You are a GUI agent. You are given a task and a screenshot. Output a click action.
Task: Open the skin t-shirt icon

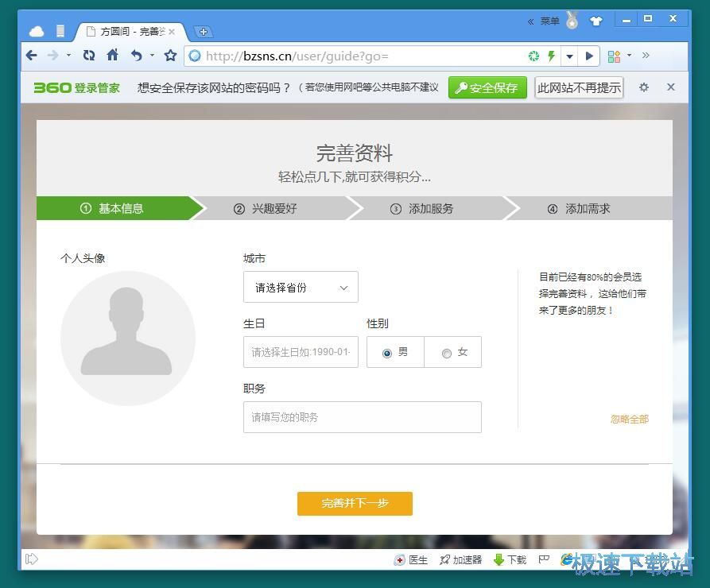click(x=596, y=21)
